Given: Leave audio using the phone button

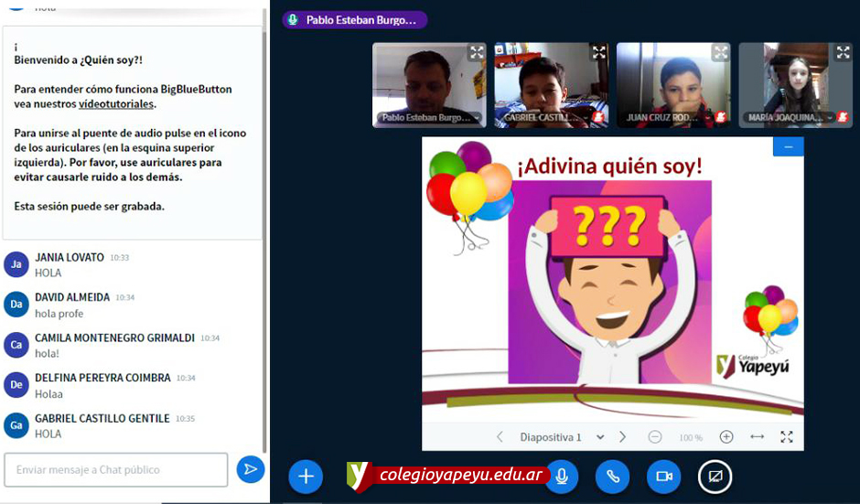Looking at the screenshot, I should pos(612,477).
